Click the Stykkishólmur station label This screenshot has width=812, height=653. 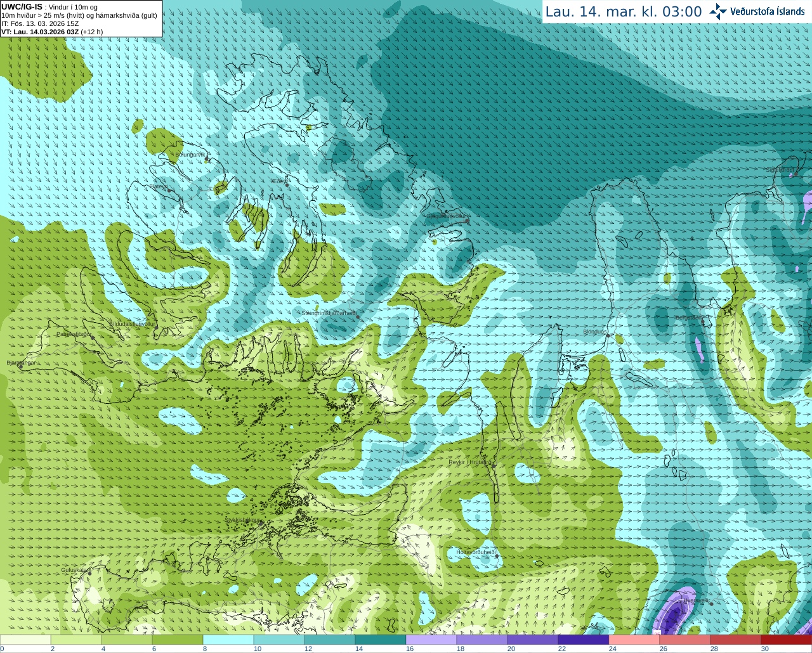242,520
